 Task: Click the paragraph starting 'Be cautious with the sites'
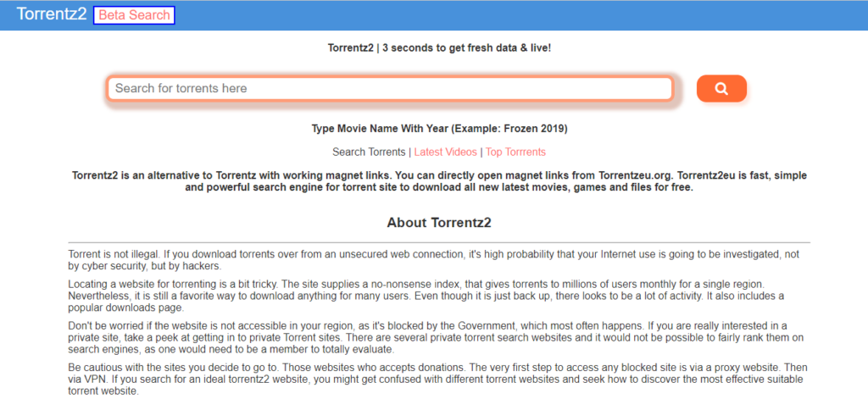[x=437, y=379]
